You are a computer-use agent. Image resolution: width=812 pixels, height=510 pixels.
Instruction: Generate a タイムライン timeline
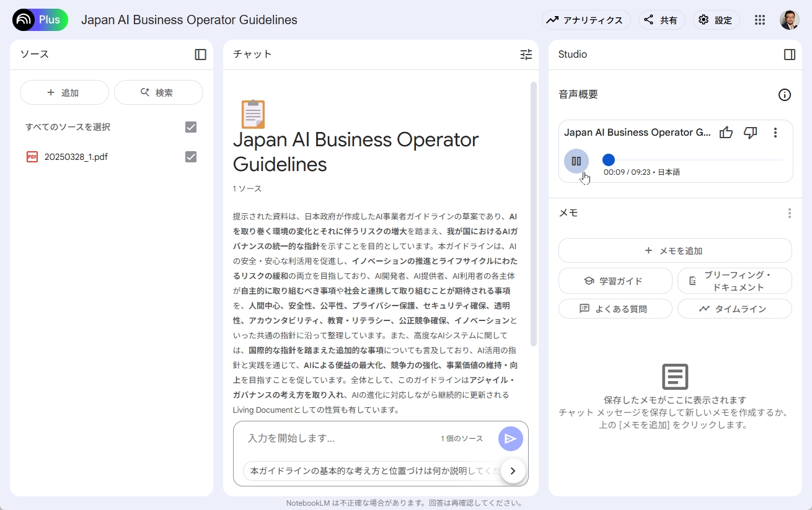coord(735,309)
